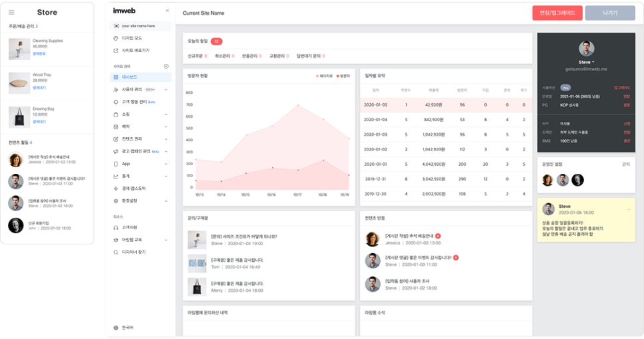Screen dimensions: 644x339
Task: Click the 관리 link in 운영진 설정
Action: coord(626,164)
